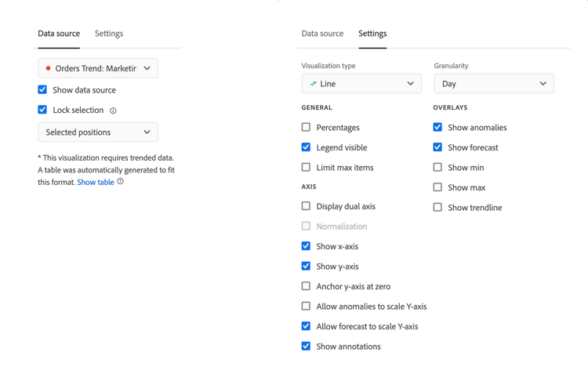Click the Show table link
This screenshot has width=588, height=381.
(96, 182)
